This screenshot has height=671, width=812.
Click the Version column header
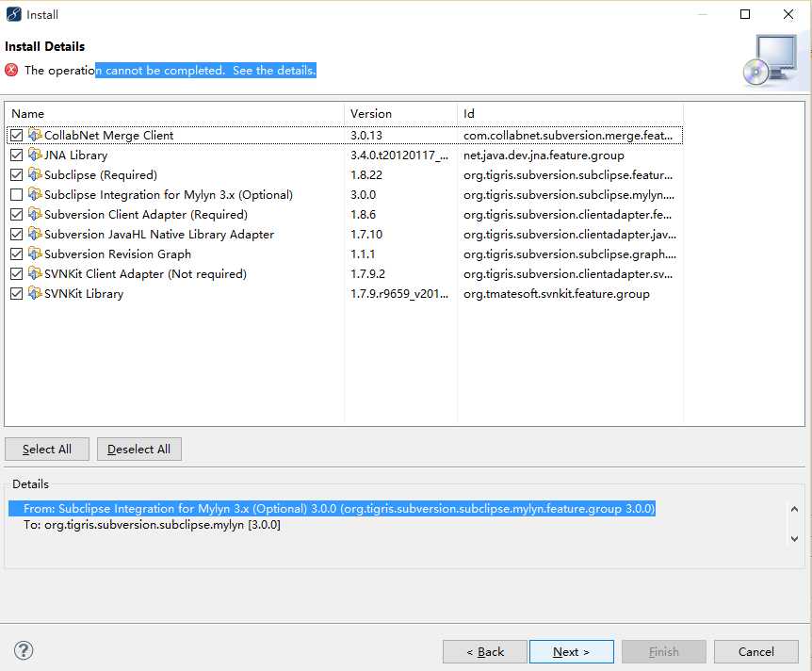[401, 113]
